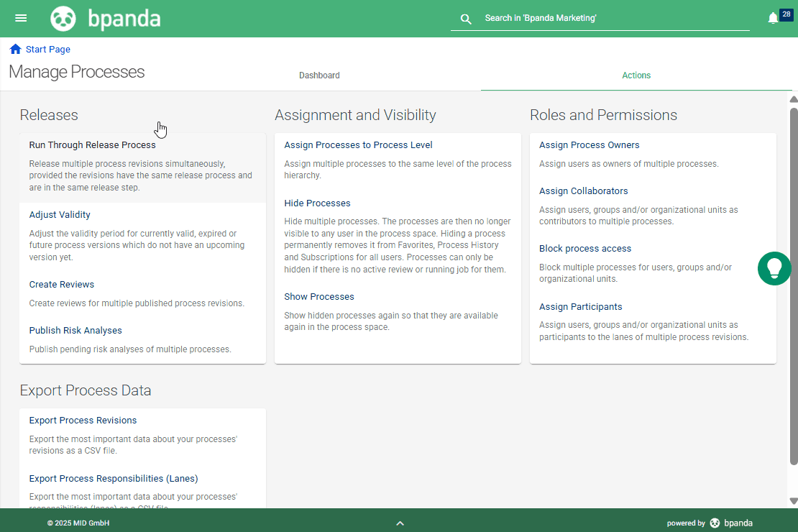Viewport: 798px width, 532px height.
Task: Open Assign Process Owners
Action: pos(590,145)
